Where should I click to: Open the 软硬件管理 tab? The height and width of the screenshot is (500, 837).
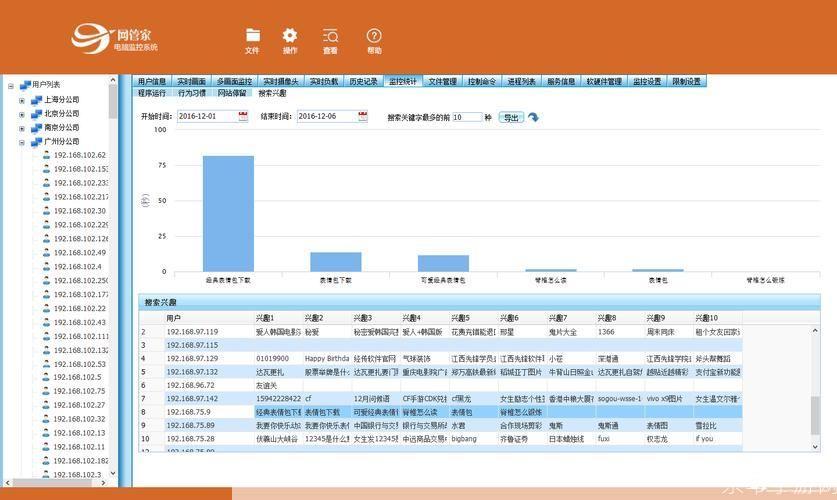coord(604,81)
